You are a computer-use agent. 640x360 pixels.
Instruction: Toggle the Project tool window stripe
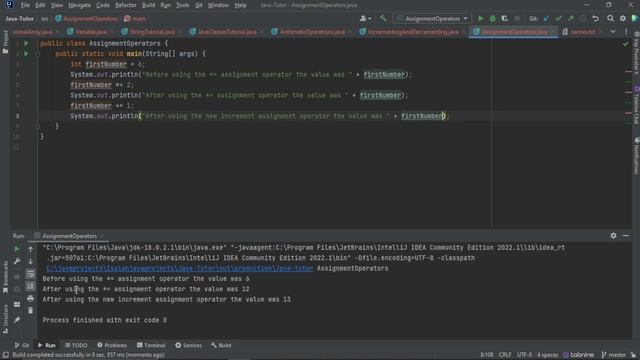pyautogui.click(x=5, y=42)
